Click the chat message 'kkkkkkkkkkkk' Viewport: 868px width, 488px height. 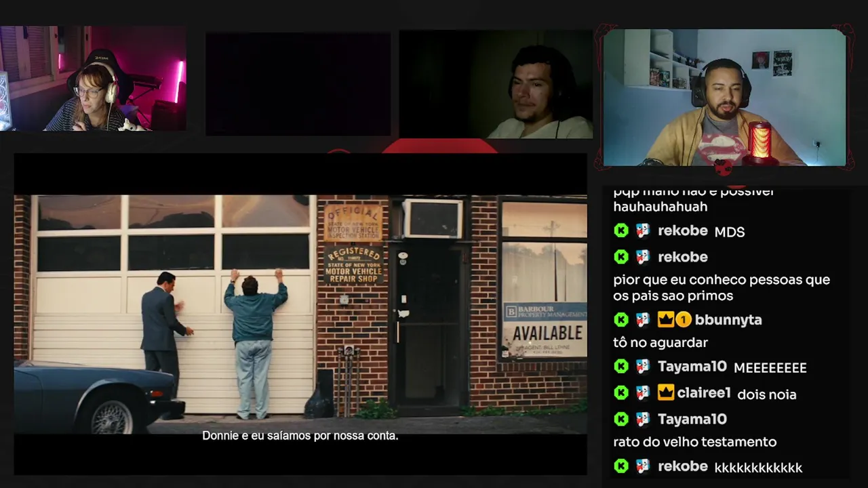click(x=758, y=468)
